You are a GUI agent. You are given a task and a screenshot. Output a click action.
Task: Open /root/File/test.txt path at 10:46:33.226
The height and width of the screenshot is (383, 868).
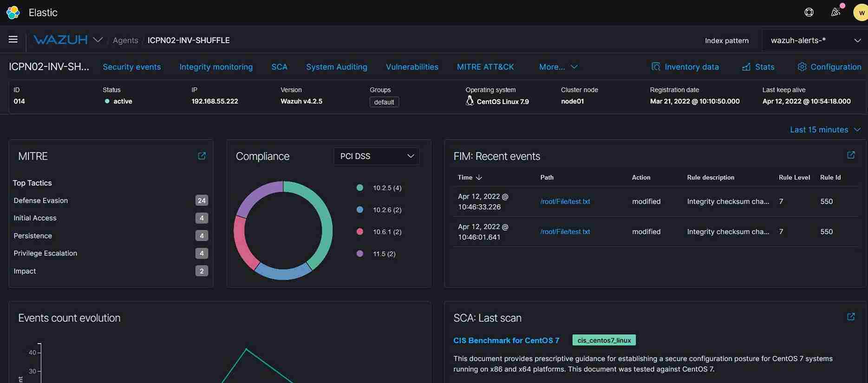click(x=565, y=201)
